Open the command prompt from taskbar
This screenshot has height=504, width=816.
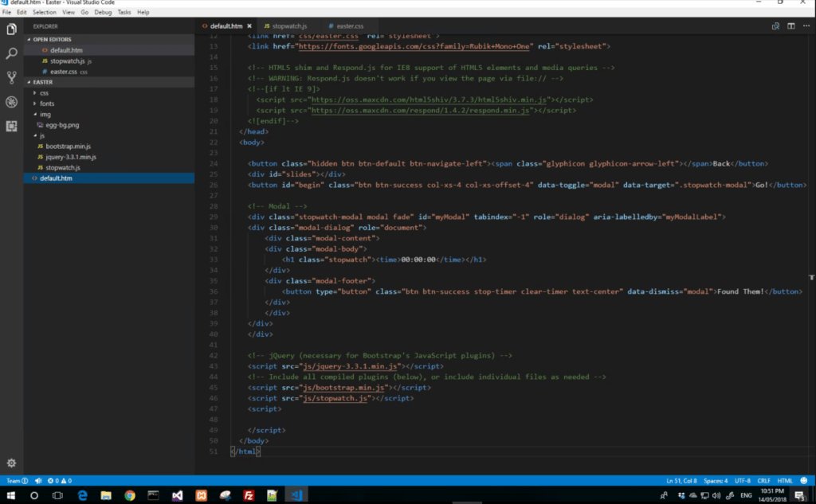[x=154, y=495]
